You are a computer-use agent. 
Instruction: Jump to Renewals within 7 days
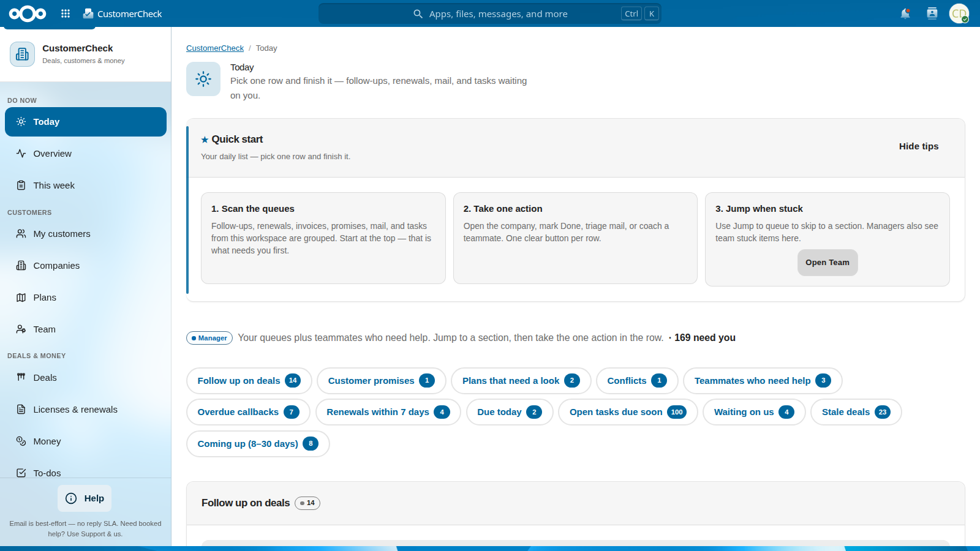pos(388,412)
